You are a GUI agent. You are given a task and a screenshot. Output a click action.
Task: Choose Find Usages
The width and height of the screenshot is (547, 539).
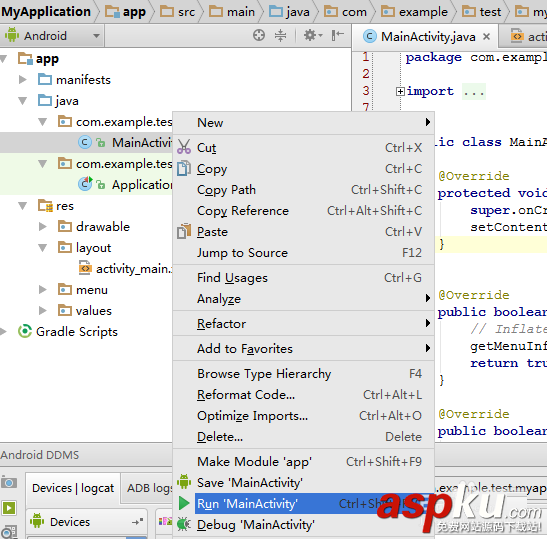(304, 278)
